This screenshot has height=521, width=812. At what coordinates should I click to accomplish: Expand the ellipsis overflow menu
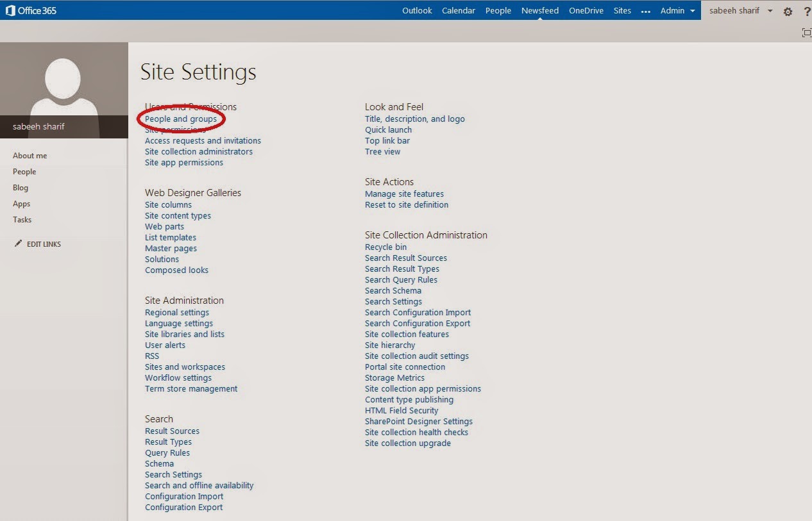coord(645,10)
